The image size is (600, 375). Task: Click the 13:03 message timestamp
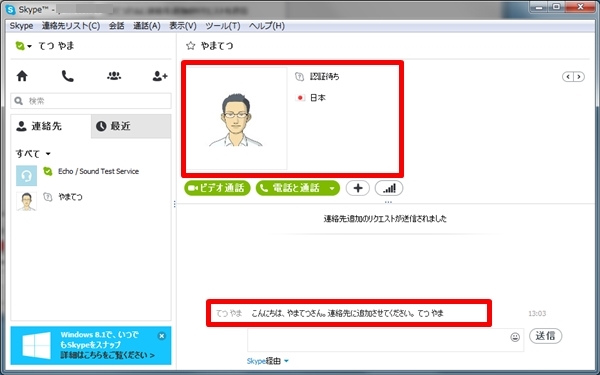pyautogui.click(x=537, y=313)
